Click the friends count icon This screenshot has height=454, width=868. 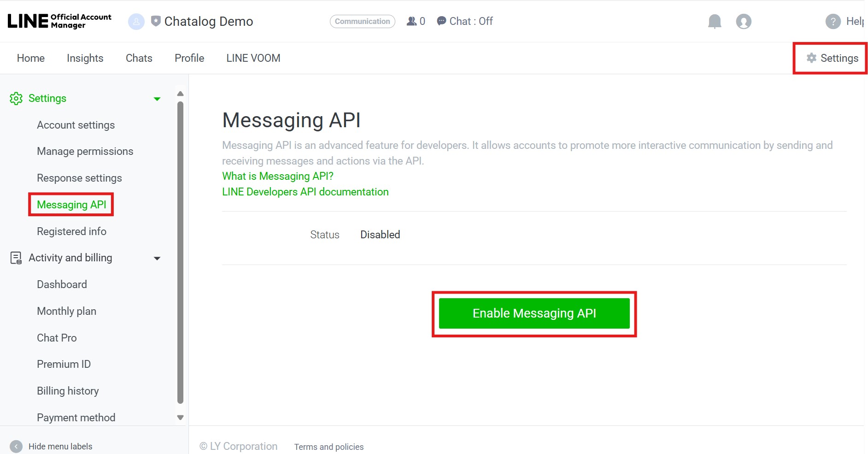pos(411,21)
